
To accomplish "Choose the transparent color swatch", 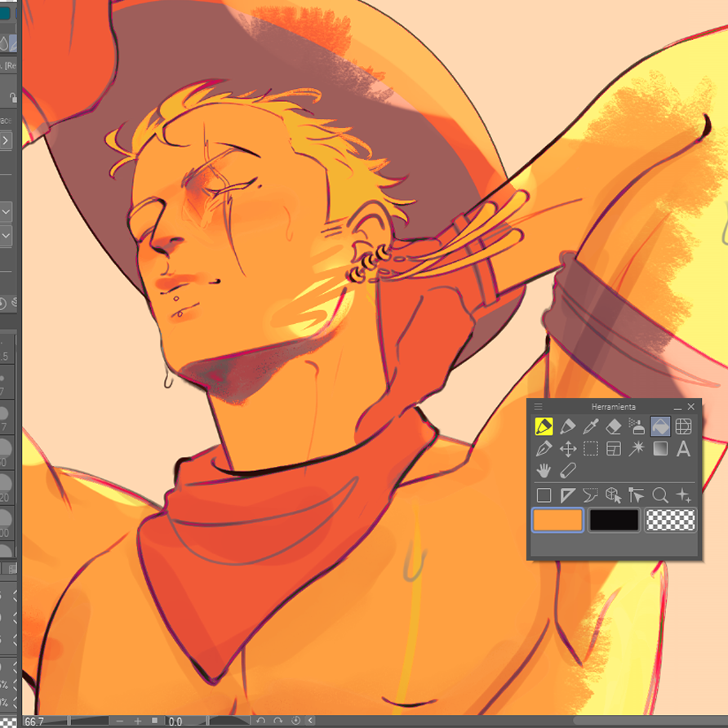I will pos(670,520).
